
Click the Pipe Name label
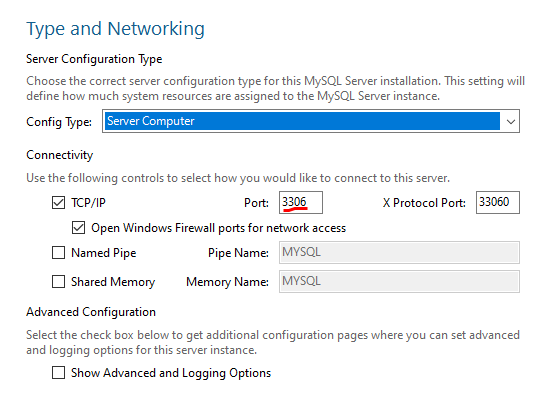tap(238, 253)
